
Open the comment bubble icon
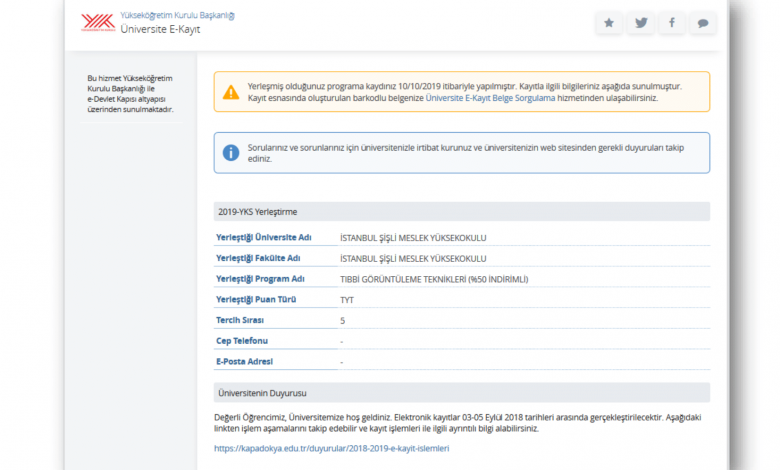pyautogui.click(x=703, y=23)
